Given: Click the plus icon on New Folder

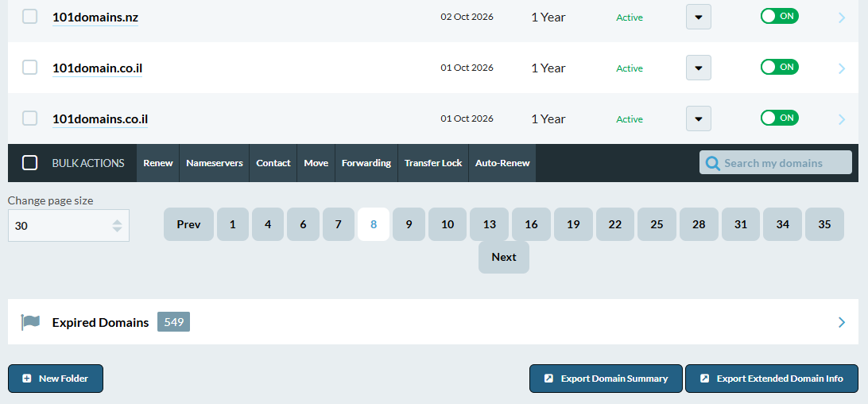Looking at the screenshot, I should point(27,379).
